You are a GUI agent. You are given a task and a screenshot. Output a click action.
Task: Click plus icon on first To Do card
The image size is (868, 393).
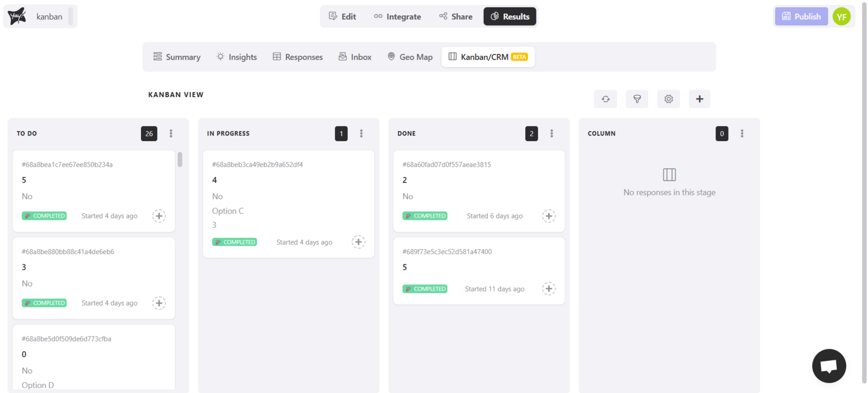tap(159, 216)
